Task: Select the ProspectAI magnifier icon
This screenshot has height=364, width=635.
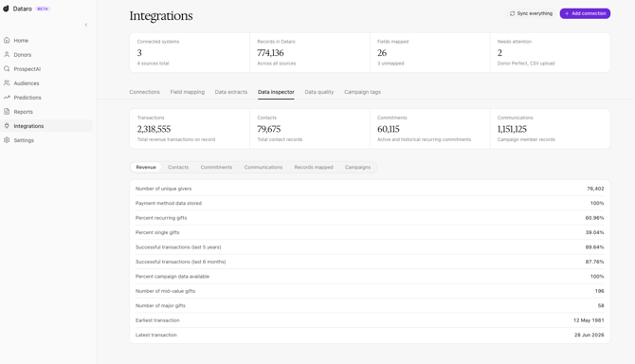Action: pyautogui.click(x=7, y=69)
